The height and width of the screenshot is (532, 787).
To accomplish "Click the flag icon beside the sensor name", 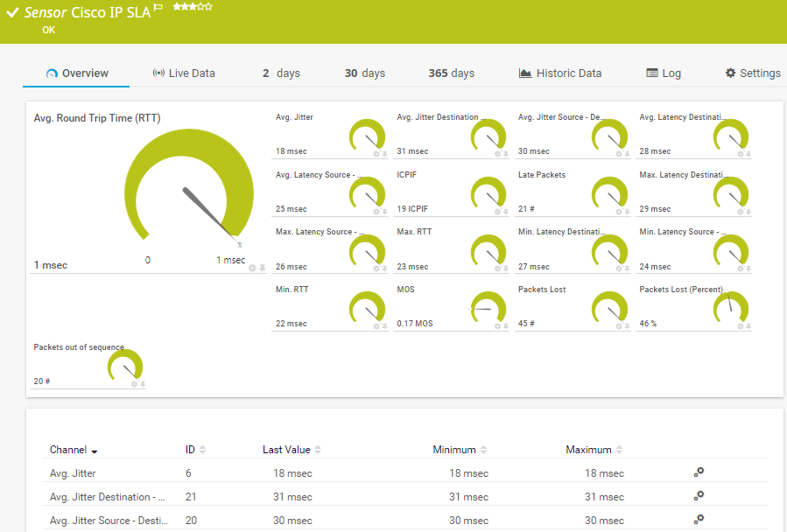I will (158, 8).
